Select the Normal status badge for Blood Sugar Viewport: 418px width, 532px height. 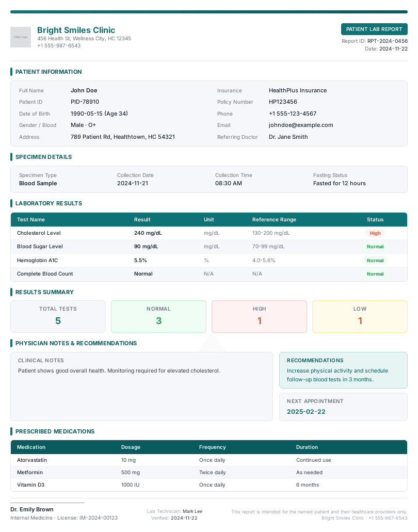coord(375,247)
